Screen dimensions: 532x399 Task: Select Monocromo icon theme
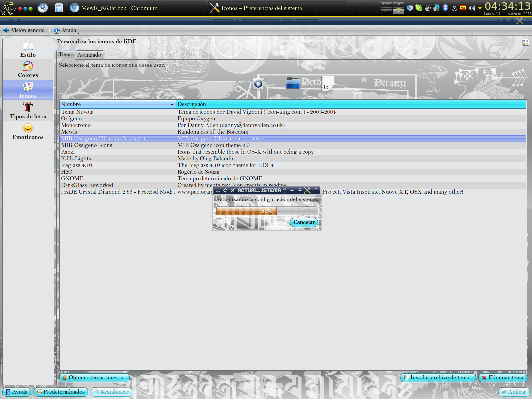[293, 125]
